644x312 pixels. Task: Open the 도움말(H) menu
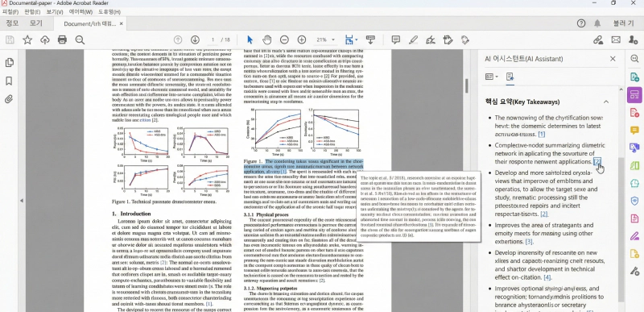109,11
